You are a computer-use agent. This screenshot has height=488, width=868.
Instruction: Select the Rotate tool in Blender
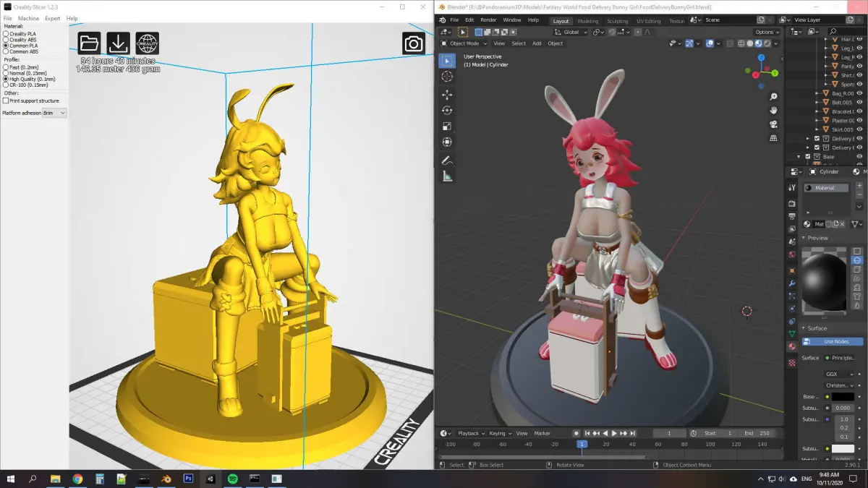click(x=447, y=111)
